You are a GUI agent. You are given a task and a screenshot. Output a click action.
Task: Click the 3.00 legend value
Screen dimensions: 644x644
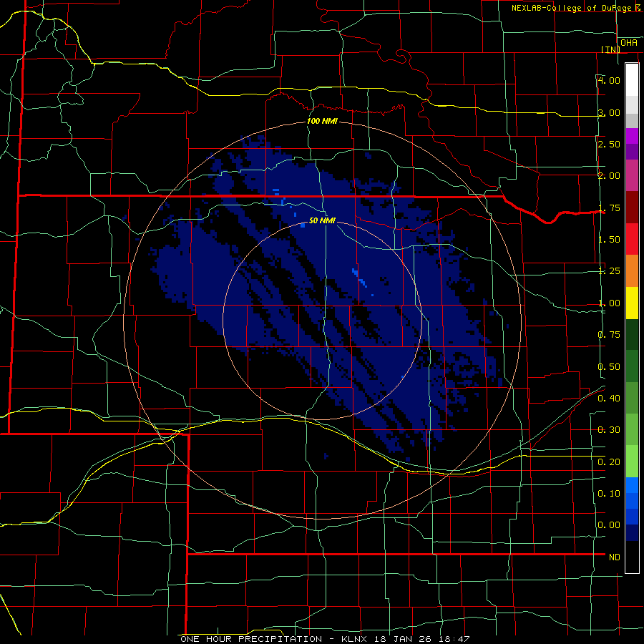pos(609,112)
